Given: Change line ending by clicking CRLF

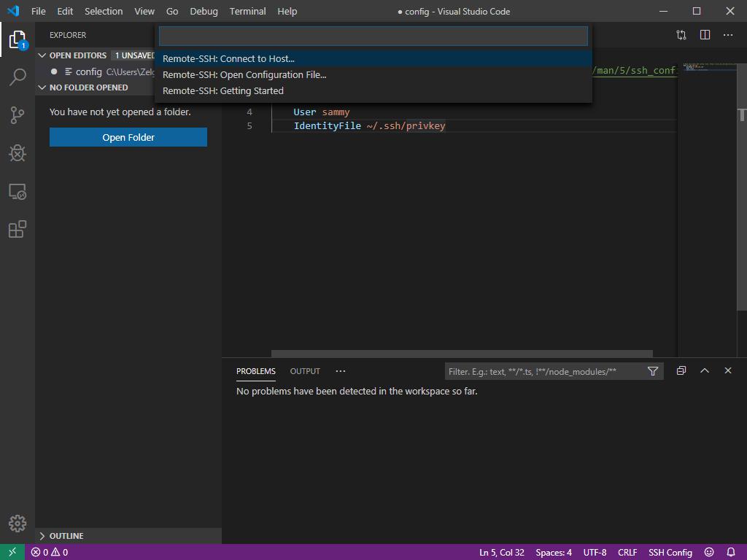Looking at the screenshot, I should pos(627,552).
